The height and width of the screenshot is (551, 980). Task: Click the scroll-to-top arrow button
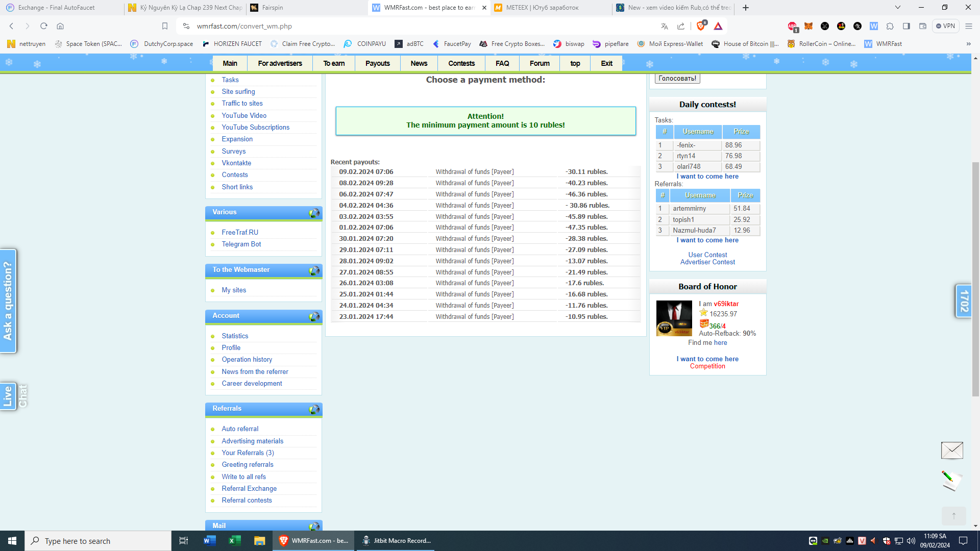[x=953, y=516]
